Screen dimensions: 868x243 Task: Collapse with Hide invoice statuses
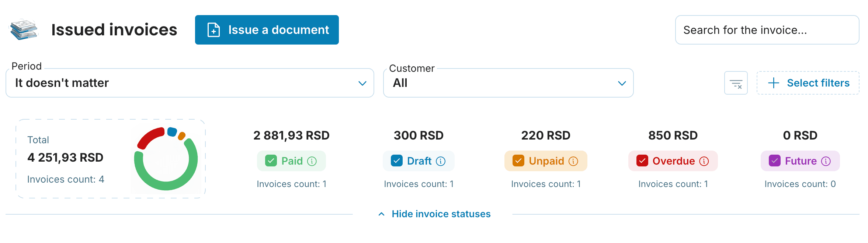(435, 214)
